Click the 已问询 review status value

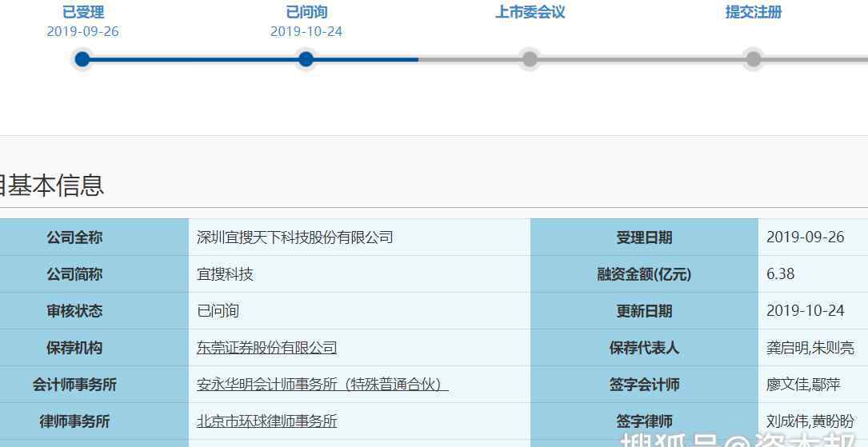click(218, 311)
